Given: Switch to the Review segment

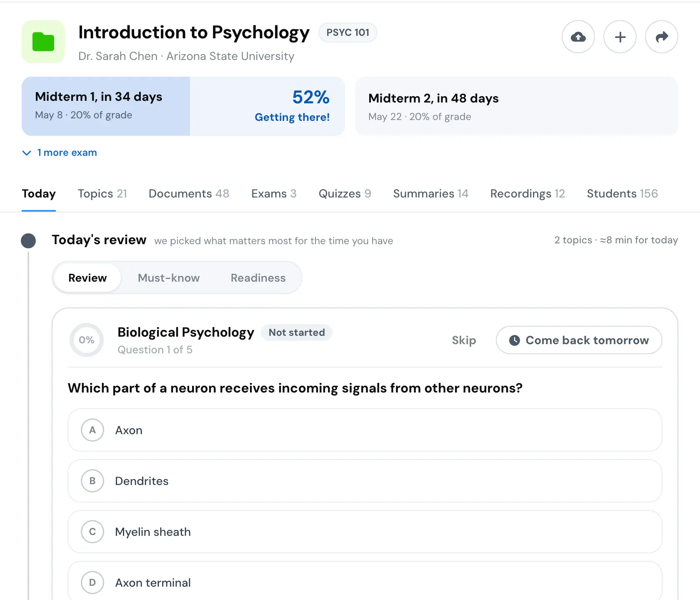Looking at the screenshot, I should coord(87,278).
